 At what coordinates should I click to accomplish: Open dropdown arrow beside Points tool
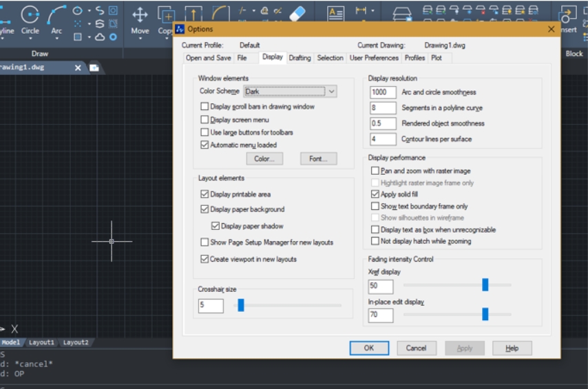(89, 24)
